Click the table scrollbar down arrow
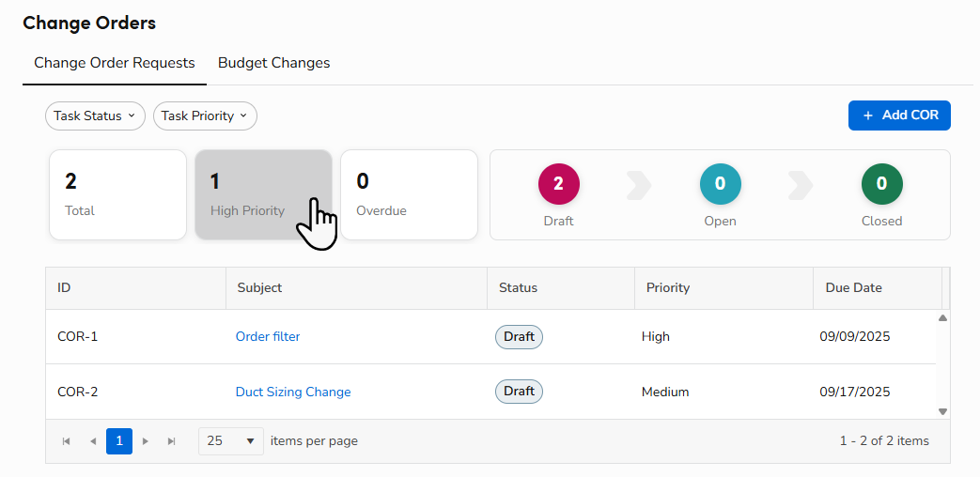Image resolution: width=980 pixels, height=477 pixels. pyautogui.click(x=943, y=411)
